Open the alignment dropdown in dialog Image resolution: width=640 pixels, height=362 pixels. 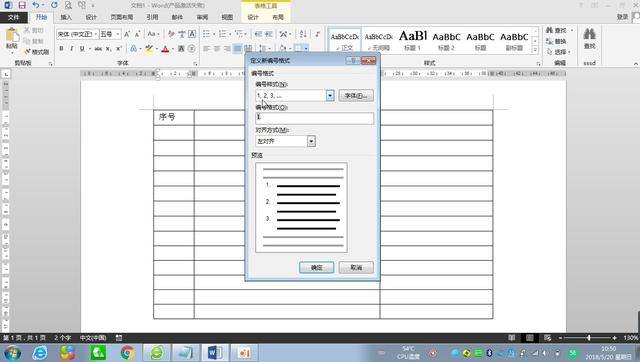click(311, 141)
